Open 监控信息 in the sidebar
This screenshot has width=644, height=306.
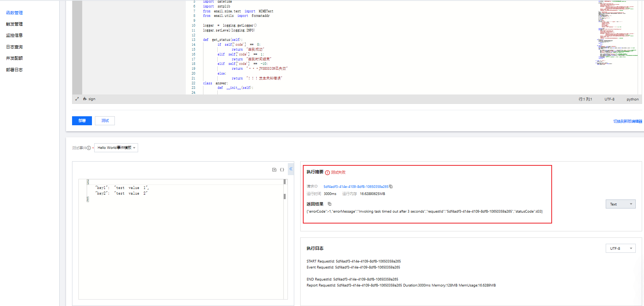coord(14,35)
